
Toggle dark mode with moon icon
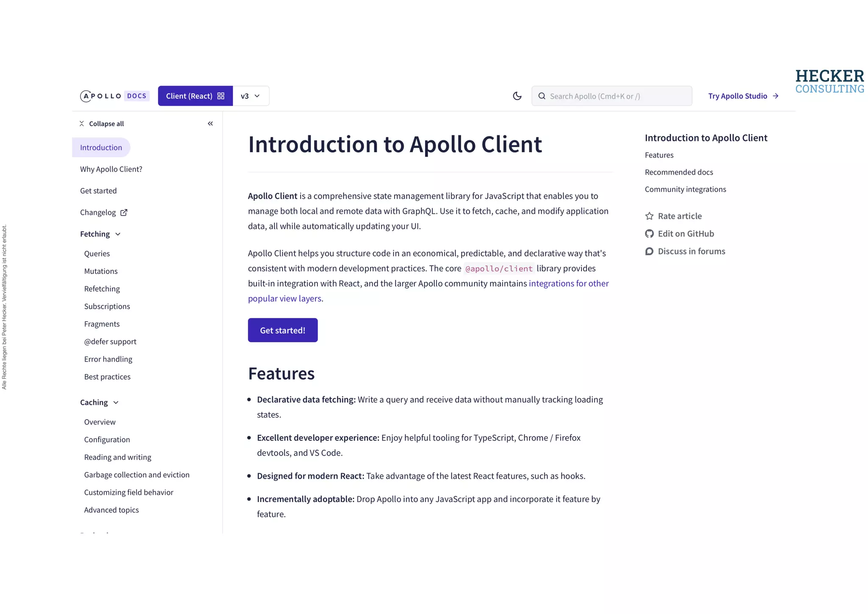[x=517, y=96]
